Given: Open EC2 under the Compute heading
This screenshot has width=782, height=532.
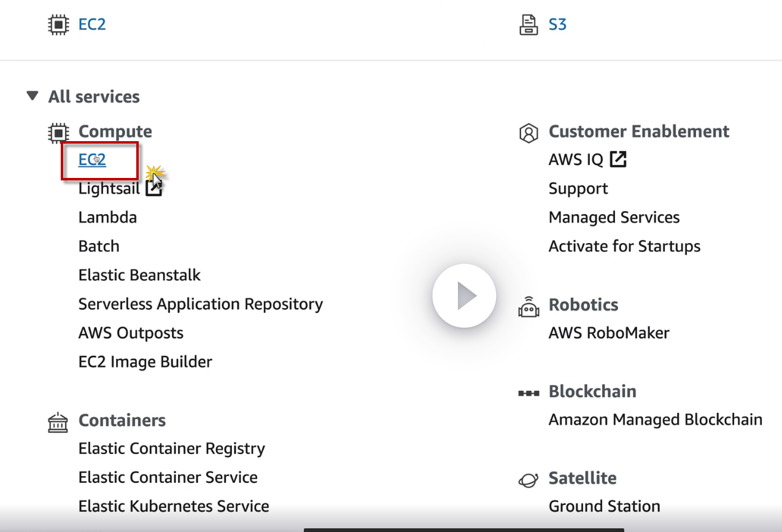Looking at the screenshot, I should (92, 160).
